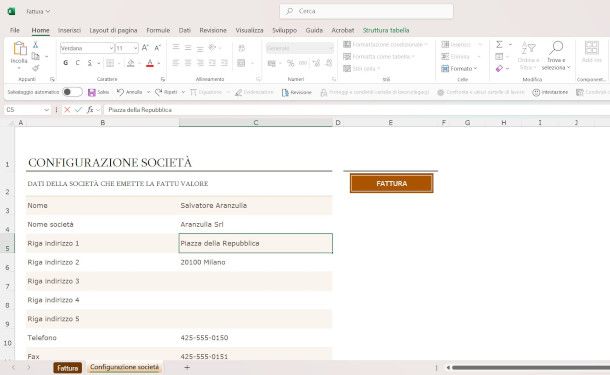Select the Configurazione società sheet tab
The width and height of the screenshot is (610, 375).
[x=124, y=367]
